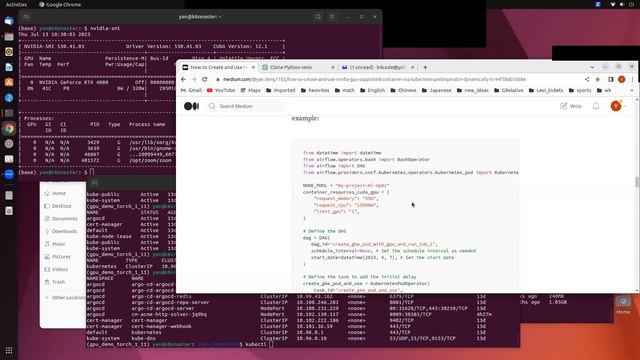Open search in the nvidia-smi terminal window
The width and height of the screenshot is (640, 360).
[x=318, y=17]
